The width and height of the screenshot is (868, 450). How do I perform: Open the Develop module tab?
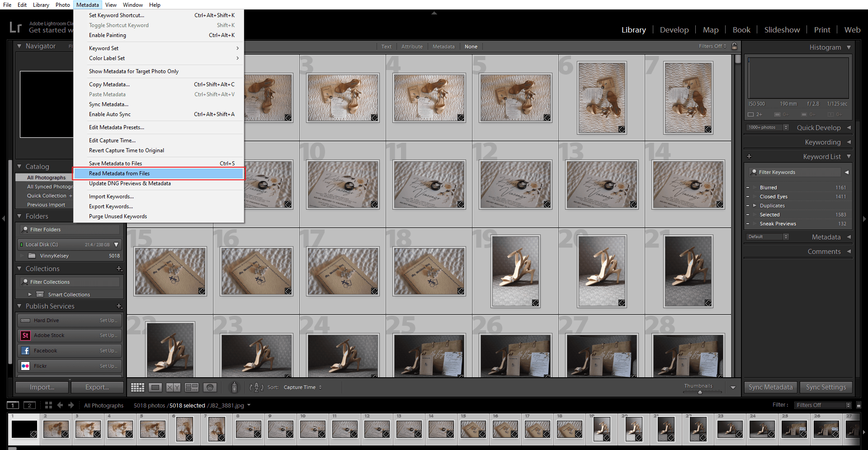pos(674,30)
